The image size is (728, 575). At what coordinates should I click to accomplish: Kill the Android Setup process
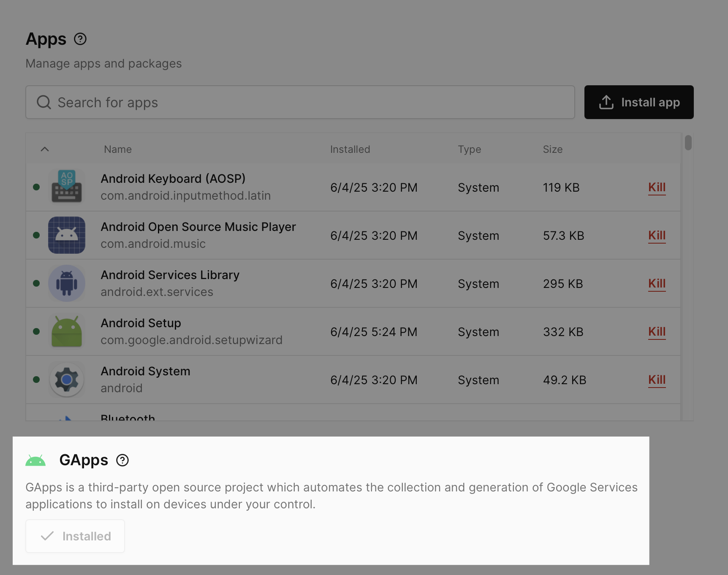click(x=657, y=332)
